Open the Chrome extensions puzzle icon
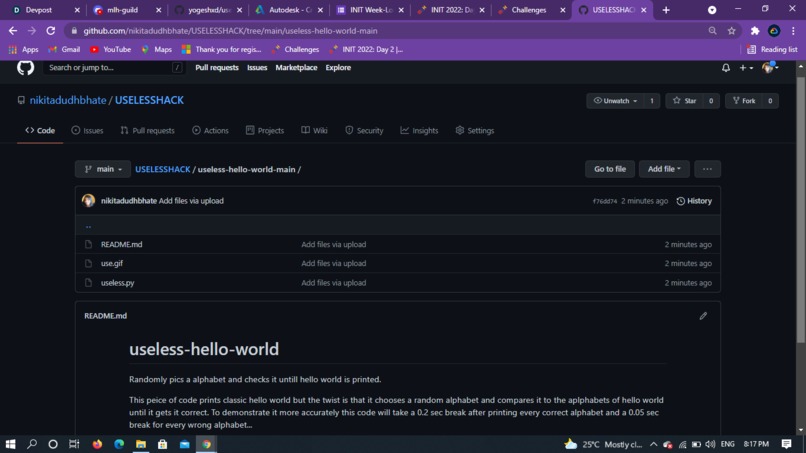The width and height of the screenshot is (806, 453). [755, 31]
